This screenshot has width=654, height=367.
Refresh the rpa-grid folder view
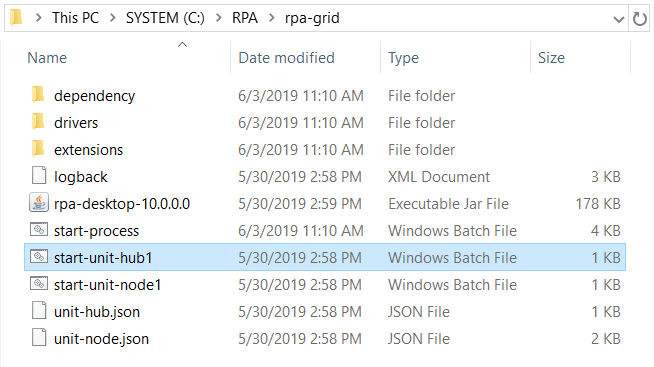click(x=640, y=18)
